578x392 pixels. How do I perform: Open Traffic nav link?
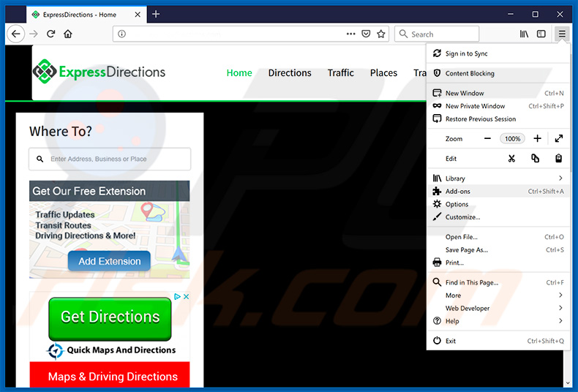(x=341, y=73)
